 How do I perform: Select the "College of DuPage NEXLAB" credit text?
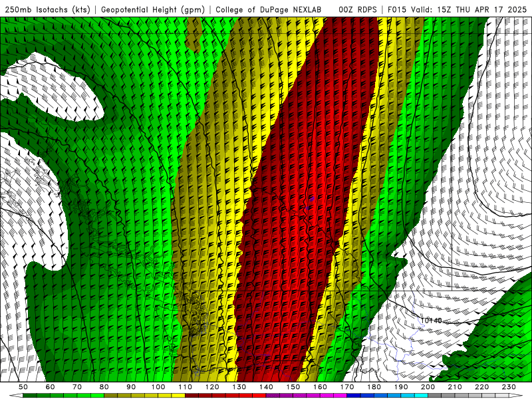click(x=269, y=10)
